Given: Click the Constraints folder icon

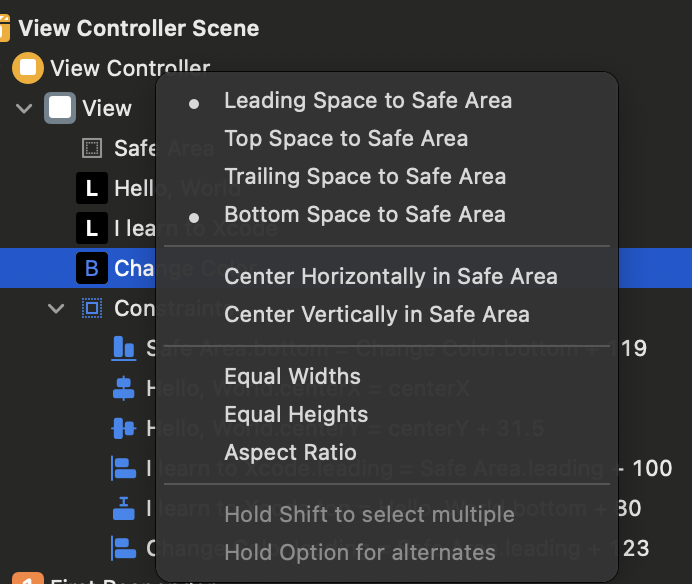Looking at the screenshot, I should coord(92,308).
